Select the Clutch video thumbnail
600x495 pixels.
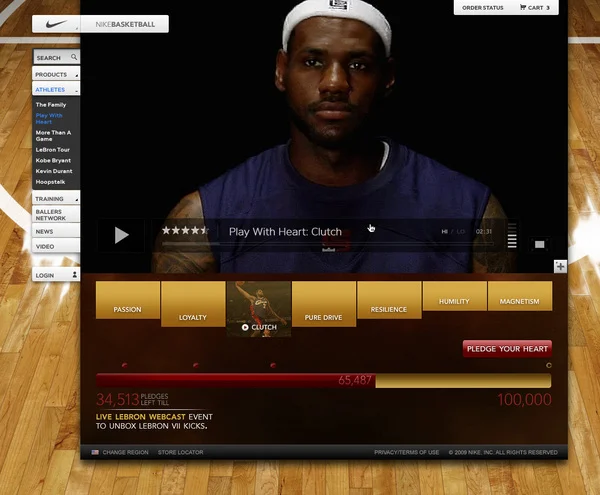click(259, 309)
